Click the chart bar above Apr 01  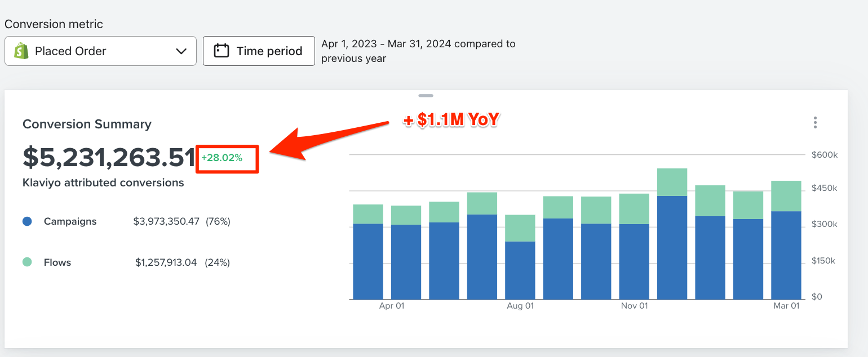point(406,252)
